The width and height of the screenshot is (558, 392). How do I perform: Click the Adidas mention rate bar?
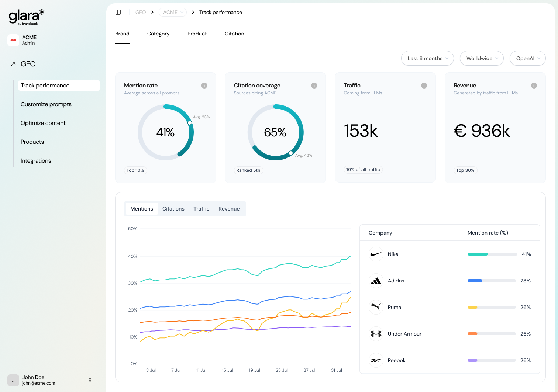(x=492, y=281)
